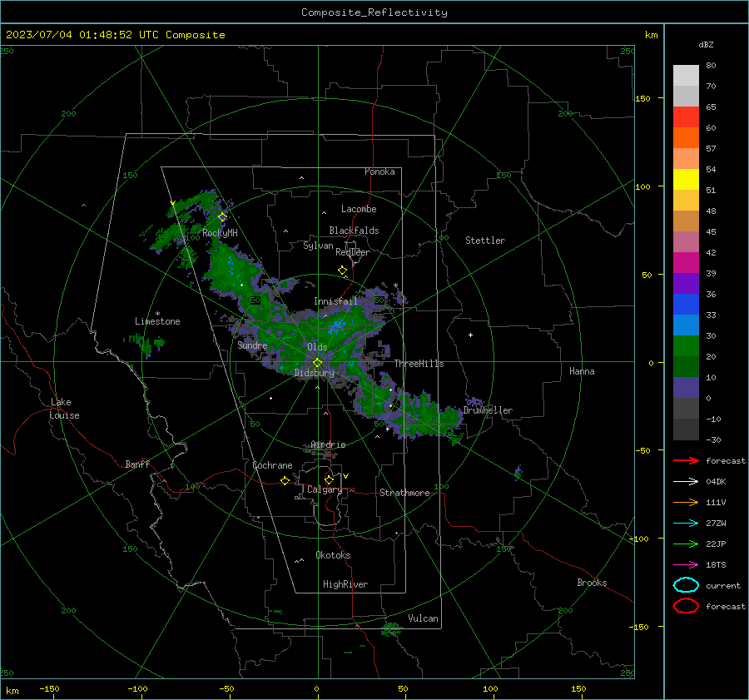Viewport: 749px width, 700px height.
Task: Click the Lacombe city label
Action: 359,209
